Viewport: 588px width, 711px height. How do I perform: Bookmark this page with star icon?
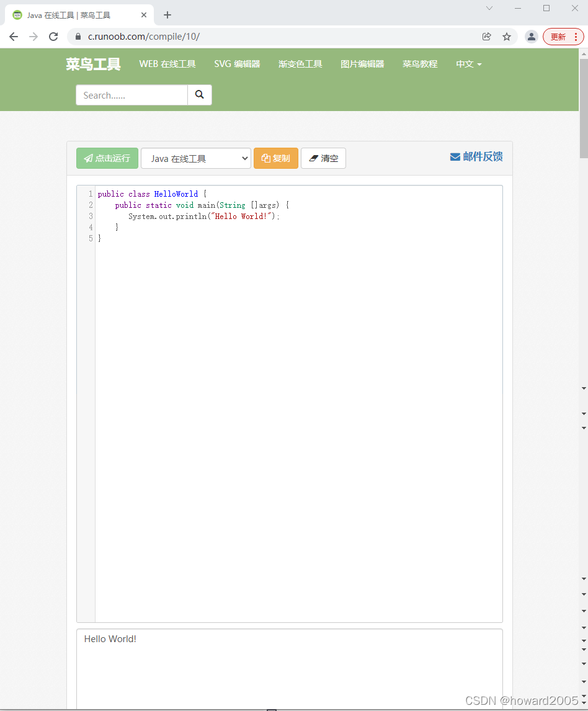pyautogui.click(x=507, y=37)
